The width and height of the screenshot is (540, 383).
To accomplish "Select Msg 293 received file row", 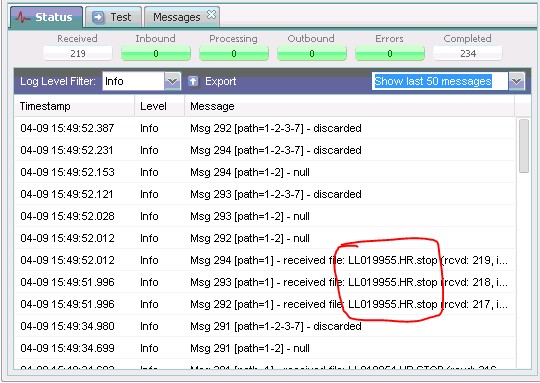I will [264, 282].
